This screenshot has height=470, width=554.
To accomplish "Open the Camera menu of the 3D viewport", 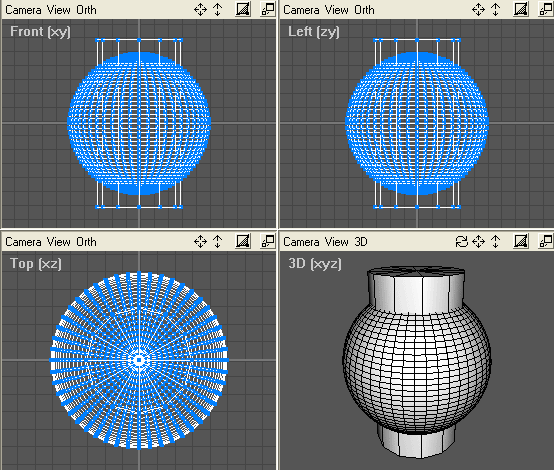I will pos(301,242).
